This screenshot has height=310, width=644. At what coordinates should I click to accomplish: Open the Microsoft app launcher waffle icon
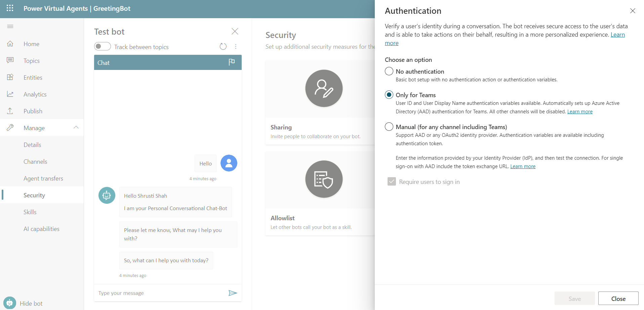(10, 8)
